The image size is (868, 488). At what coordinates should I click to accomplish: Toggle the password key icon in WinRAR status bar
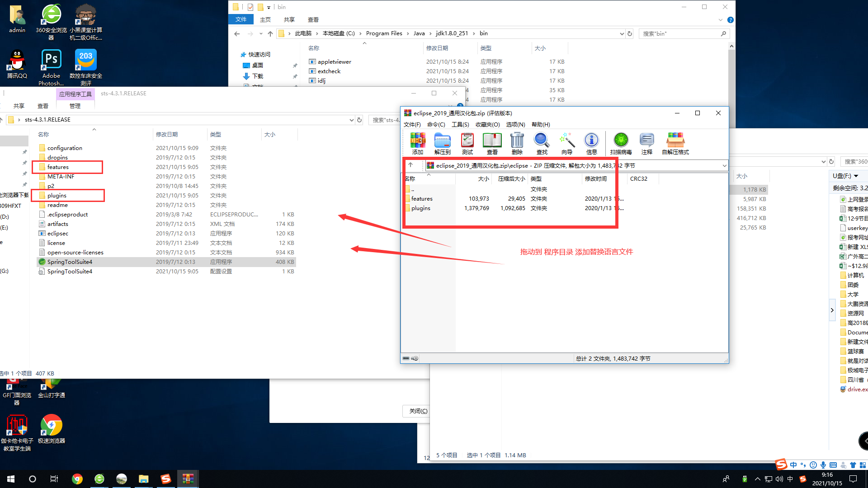(x=415, y=358)
